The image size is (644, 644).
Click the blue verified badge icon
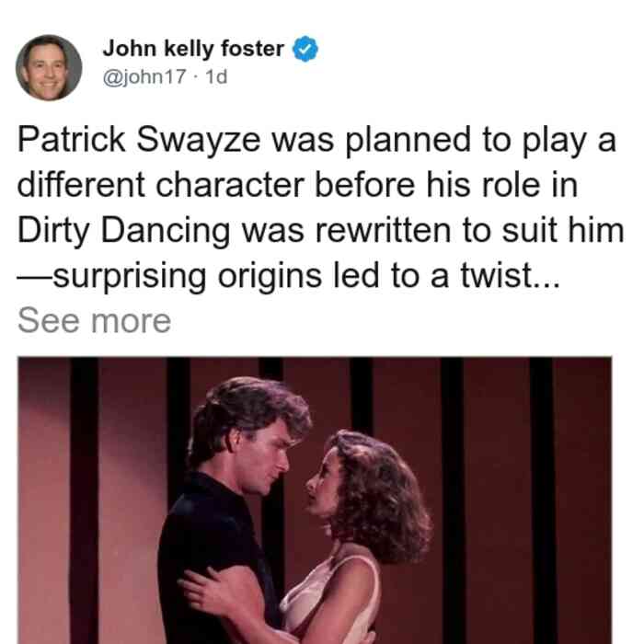pos(305,49)
